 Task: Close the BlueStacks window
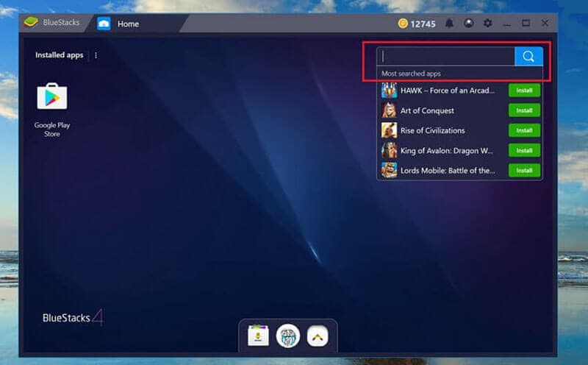tap(545, 24)
